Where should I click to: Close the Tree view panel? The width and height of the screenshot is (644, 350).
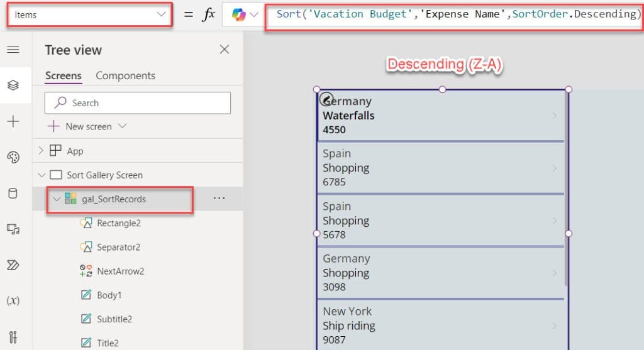(x=225, y=50)
